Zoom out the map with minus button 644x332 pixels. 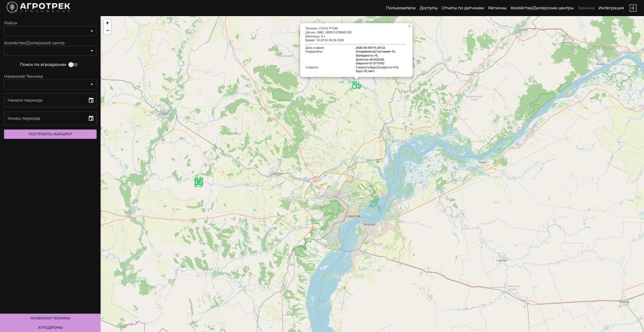coord(107,31)
